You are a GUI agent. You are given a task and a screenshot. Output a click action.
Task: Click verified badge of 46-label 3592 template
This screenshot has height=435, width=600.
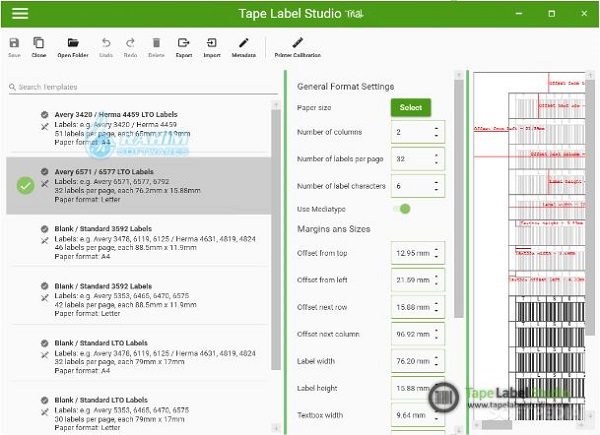point(45,229)
